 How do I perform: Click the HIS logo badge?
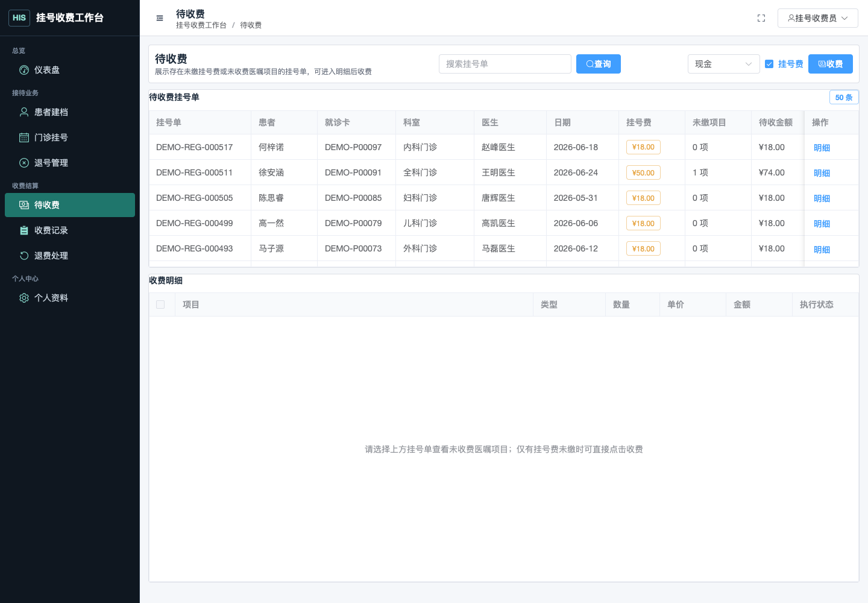point(19,18)
